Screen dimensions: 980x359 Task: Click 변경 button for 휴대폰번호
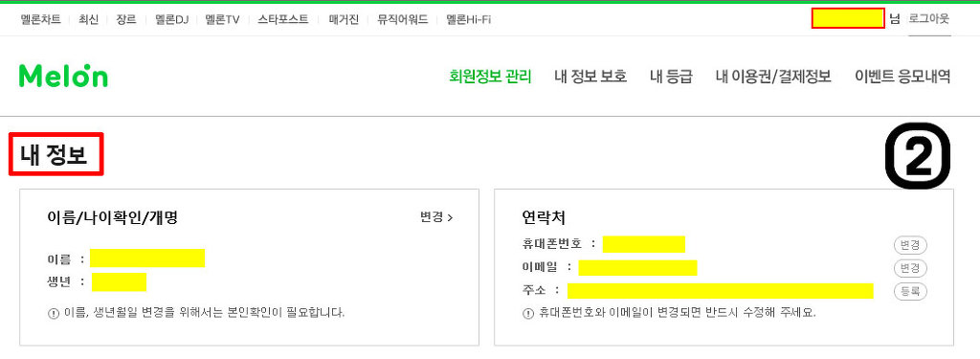pyautogui.click(x=910, y=244)
